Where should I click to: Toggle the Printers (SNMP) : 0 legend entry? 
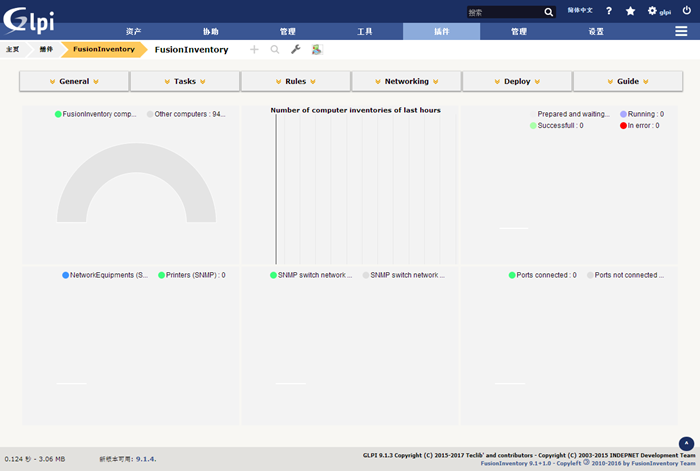point(192,275)
